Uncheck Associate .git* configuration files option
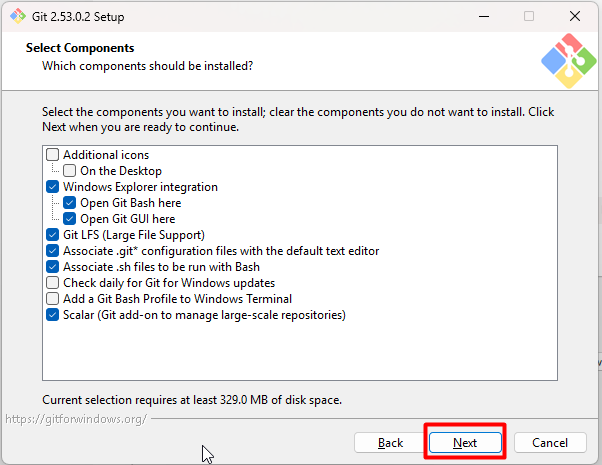Screen dimensions: 602x465 [53, 251]
